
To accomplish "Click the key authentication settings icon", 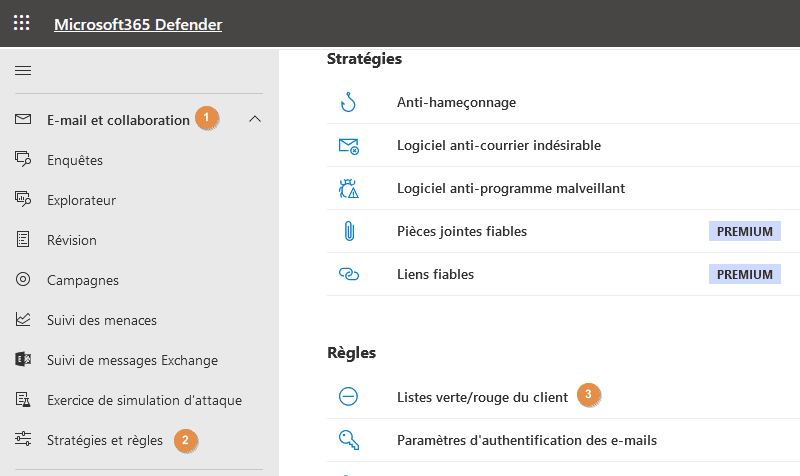I will [x=349, y=440].
